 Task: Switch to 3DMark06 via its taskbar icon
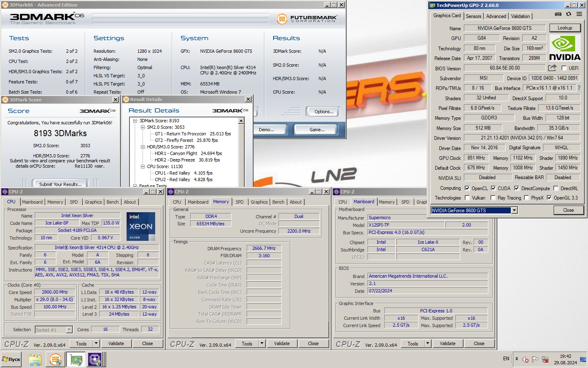pyautogui.click(x=56, y=360)
